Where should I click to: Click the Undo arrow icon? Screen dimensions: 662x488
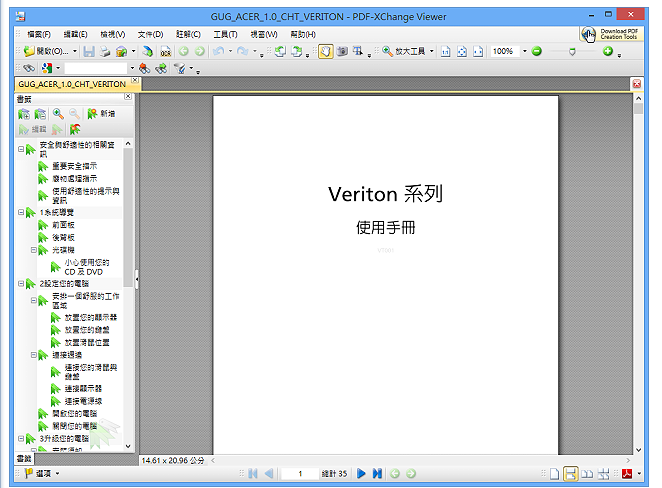point(219,52)
